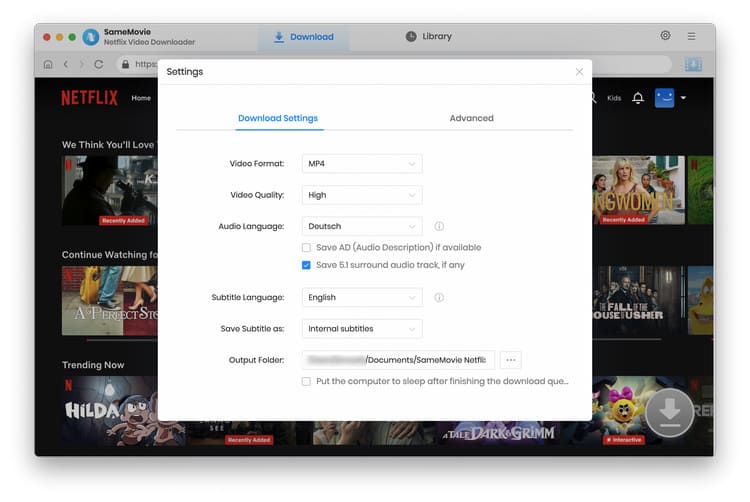Navigate back with the back arrow
This screenshot has width=750, height=502.
[x=66, y=64]
